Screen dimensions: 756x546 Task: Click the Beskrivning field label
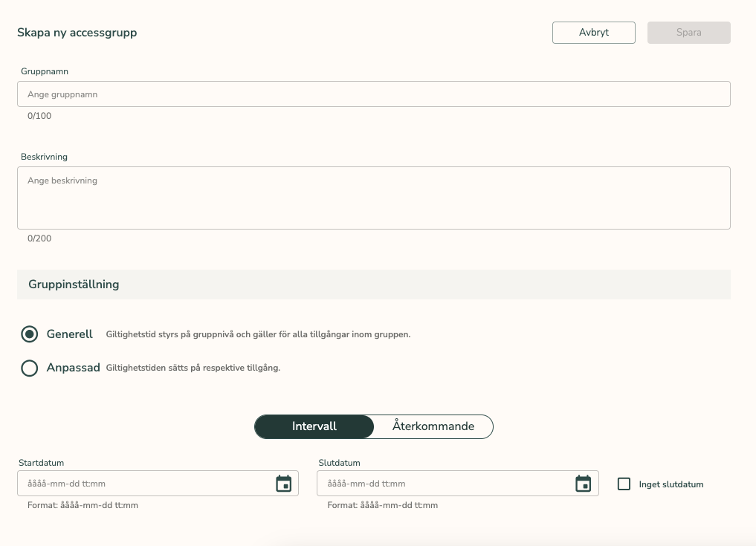tap(45, 157)
